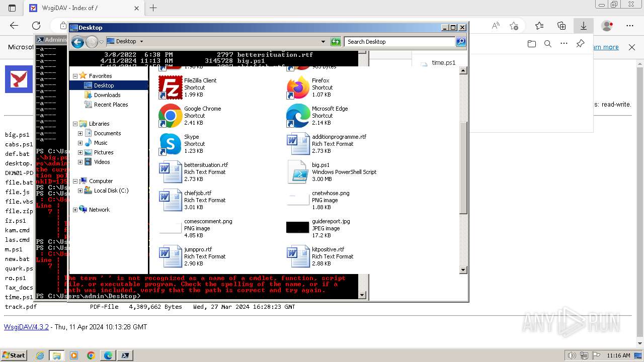Collapse the Favorites group

click(75, 76)
